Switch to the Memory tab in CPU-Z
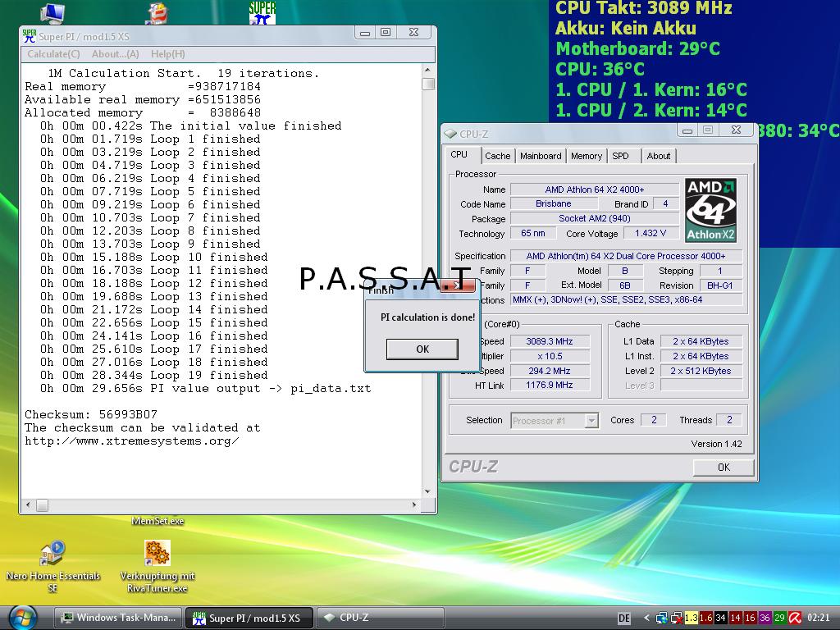This screenshot has width=840, height=630. (x=586, y=156)
